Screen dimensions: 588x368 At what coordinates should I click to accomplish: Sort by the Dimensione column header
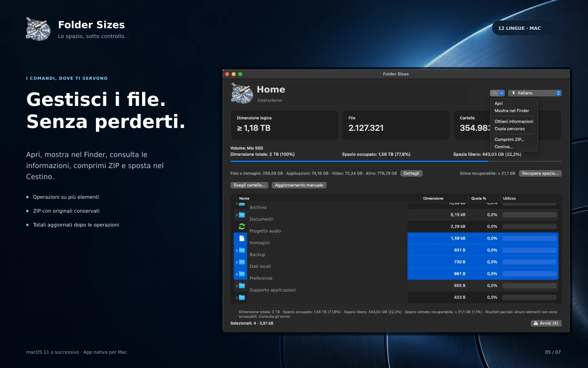click(x=433, y=198)
